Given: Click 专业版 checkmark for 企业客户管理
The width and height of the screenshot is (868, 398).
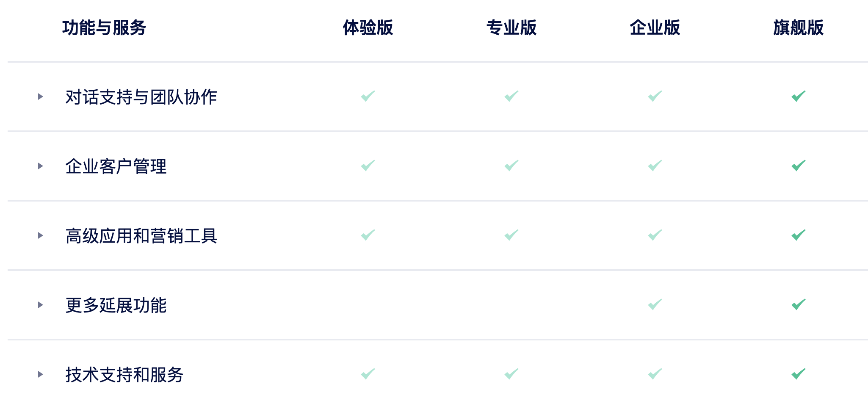Looking at the screenshot, I should [x=511, y=166].
